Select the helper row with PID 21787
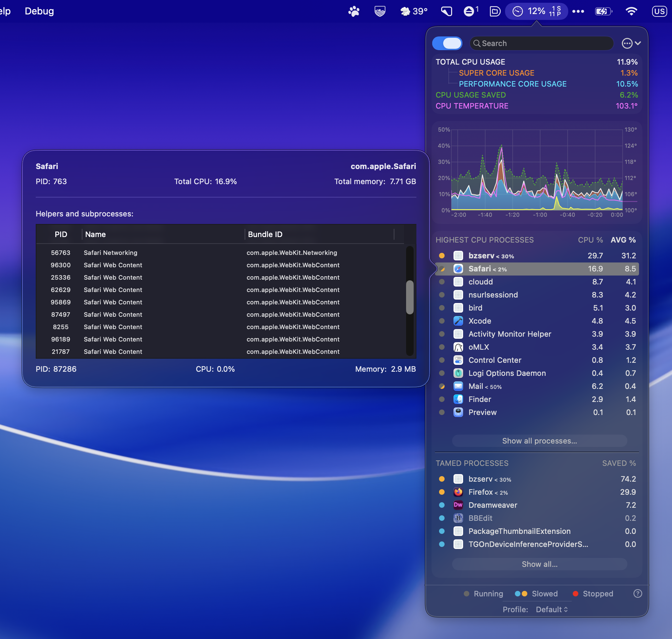This screenshot has width=672, height=639. 221,352
